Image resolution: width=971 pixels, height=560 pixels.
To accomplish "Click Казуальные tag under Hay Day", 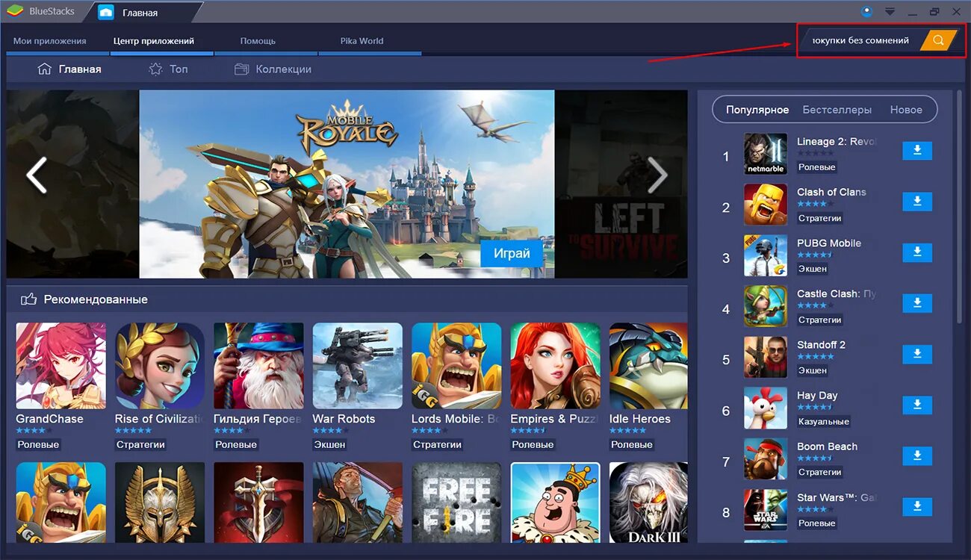I will tap(823, 421).
